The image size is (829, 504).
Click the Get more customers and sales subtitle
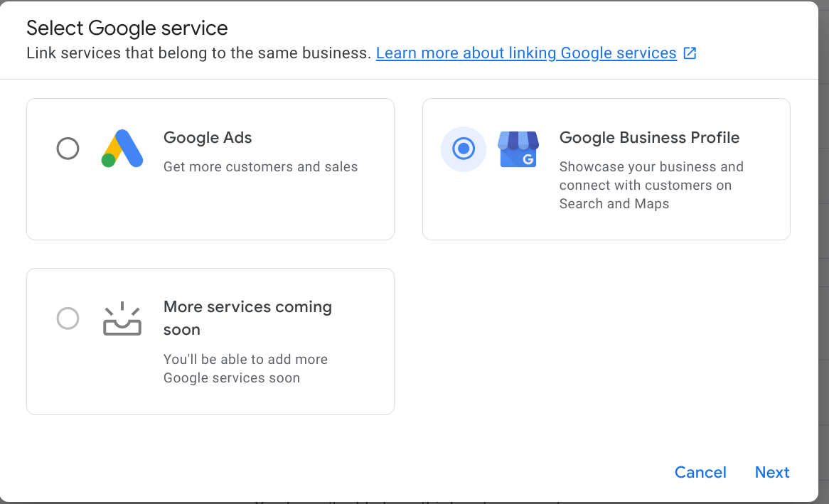260,166
